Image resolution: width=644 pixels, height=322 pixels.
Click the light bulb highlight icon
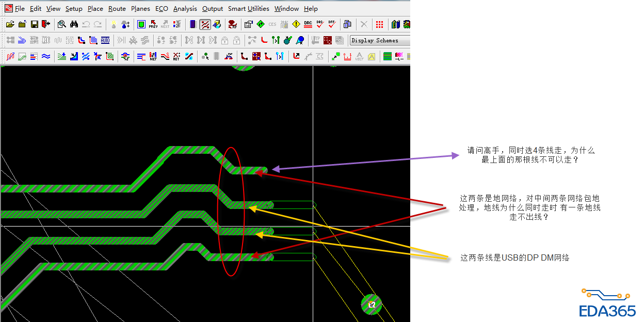[x=114, y=24]
